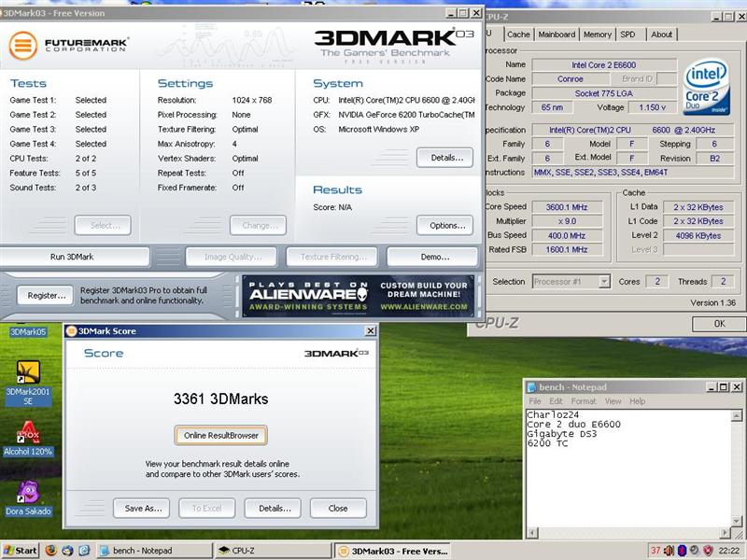Click the tests Select button
This screenshot has height=560, width=747.
tap(103, 225)
